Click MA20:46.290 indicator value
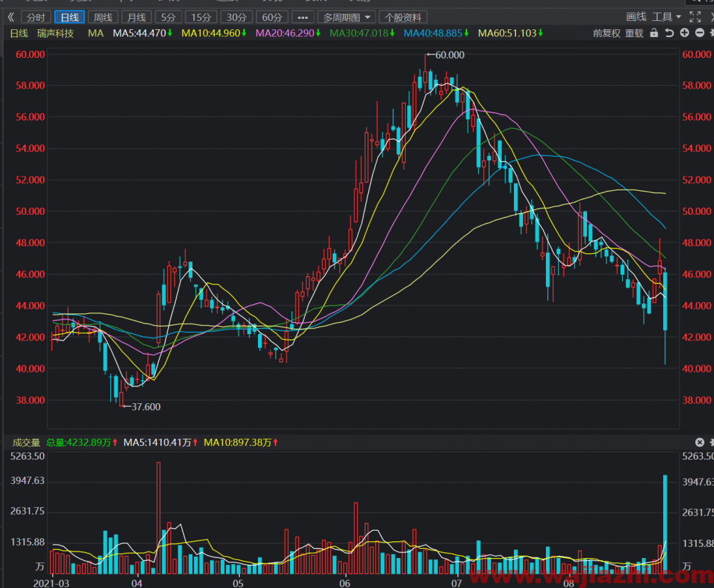Image resolution: width=714 pixels, height=588 pixels. [x=288, y=33]
